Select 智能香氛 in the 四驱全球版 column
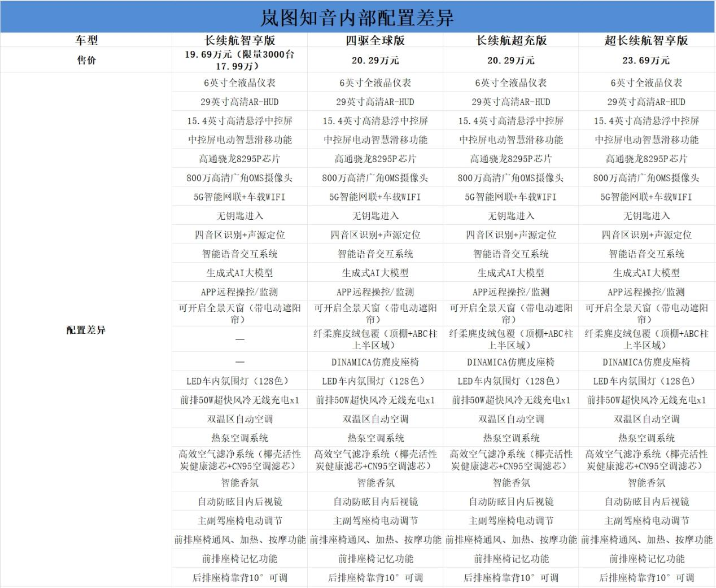Image resolution: width=716 pixels, height=588 pixels. (x=375, y=483)
